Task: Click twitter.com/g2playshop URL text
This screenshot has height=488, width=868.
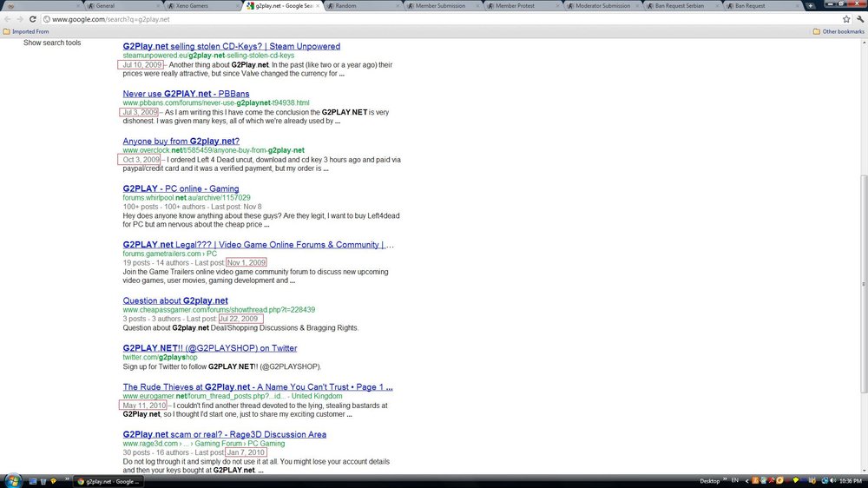Action: coord(160,357)
